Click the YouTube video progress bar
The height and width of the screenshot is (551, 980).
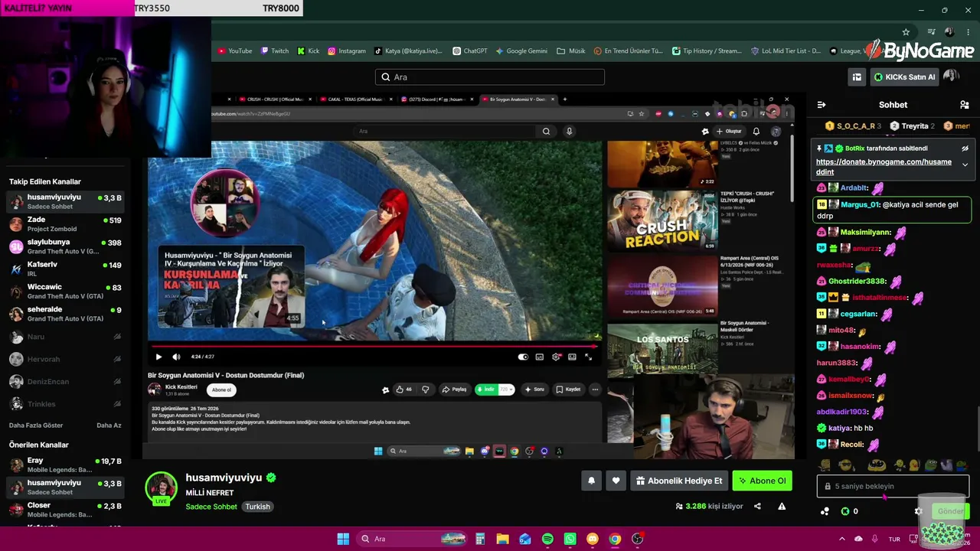pyautogui.click(x=374, y=346)
